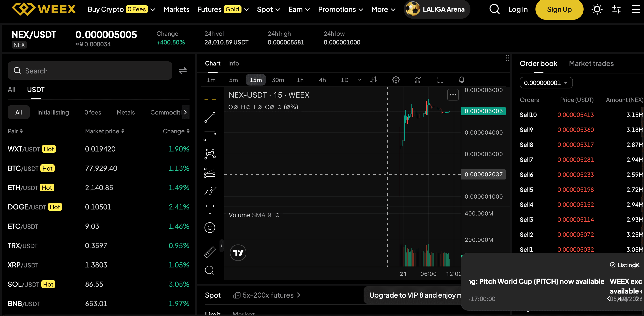The height and width of the screenshot is (316, 644).
Task: Select the brush drawing tool
Action: tap(210, 191)
